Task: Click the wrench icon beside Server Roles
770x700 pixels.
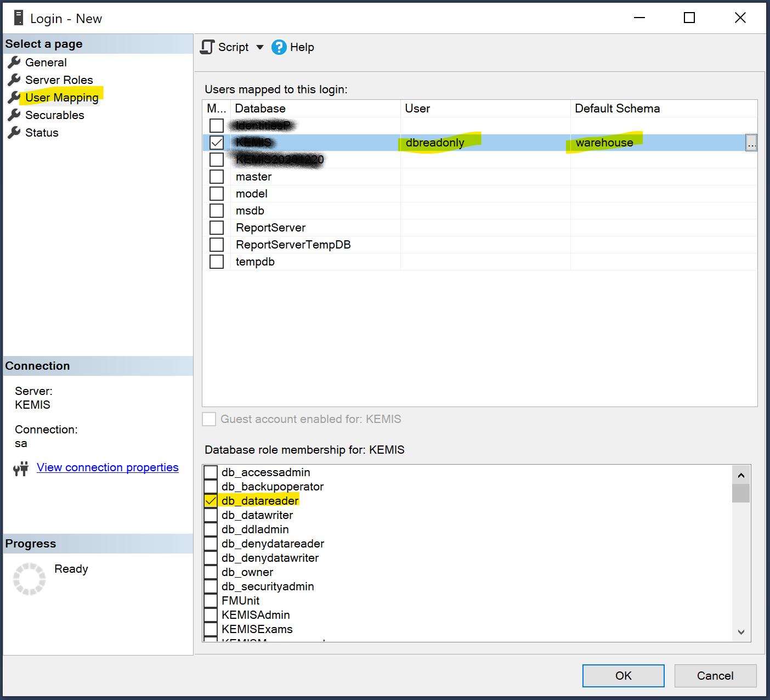Action: click(x=14, y=80)
